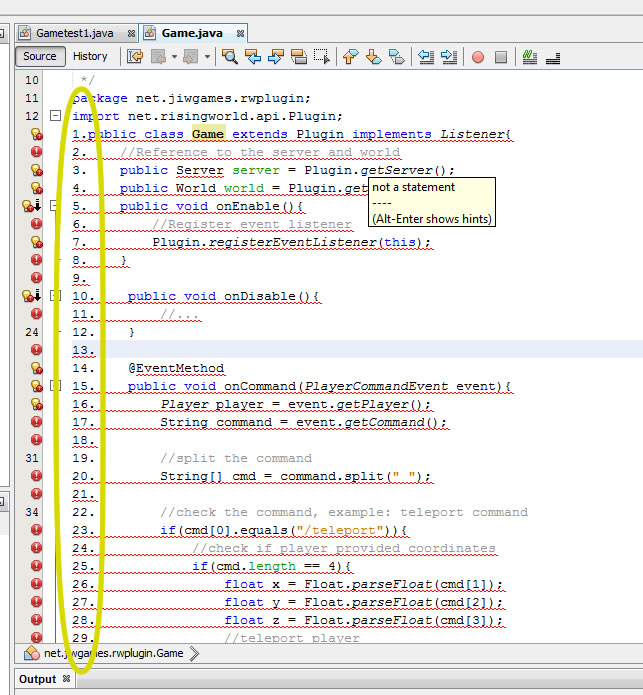The height and width of the screenshot is (695, 643).
Task: Click Find Next Occurrence toolbar icon
Action: pos(276,57)
